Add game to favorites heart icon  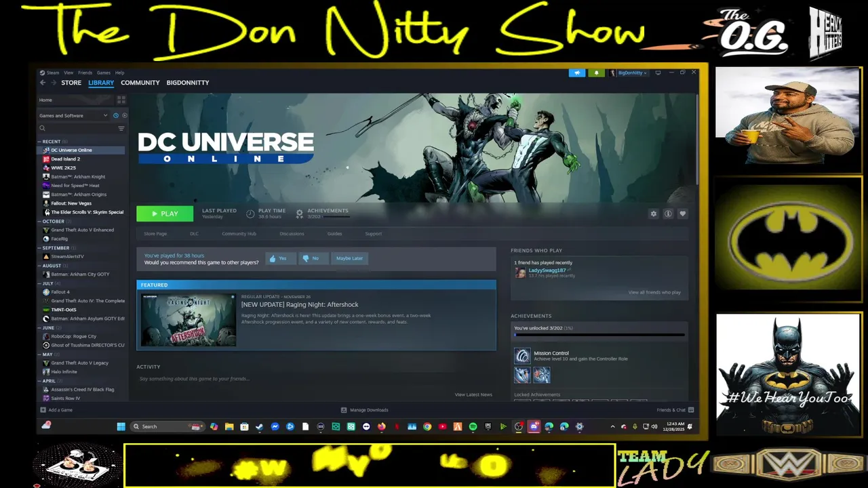coord(683,213)
